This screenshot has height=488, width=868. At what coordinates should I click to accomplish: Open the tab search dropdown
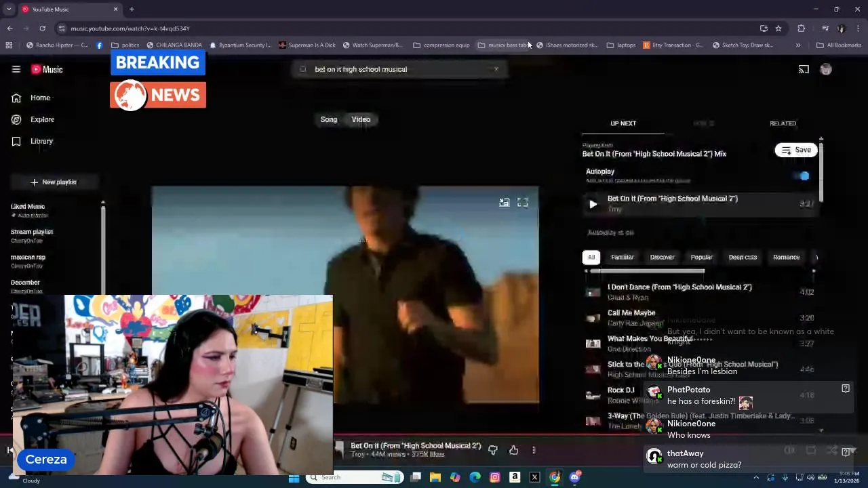9,9
